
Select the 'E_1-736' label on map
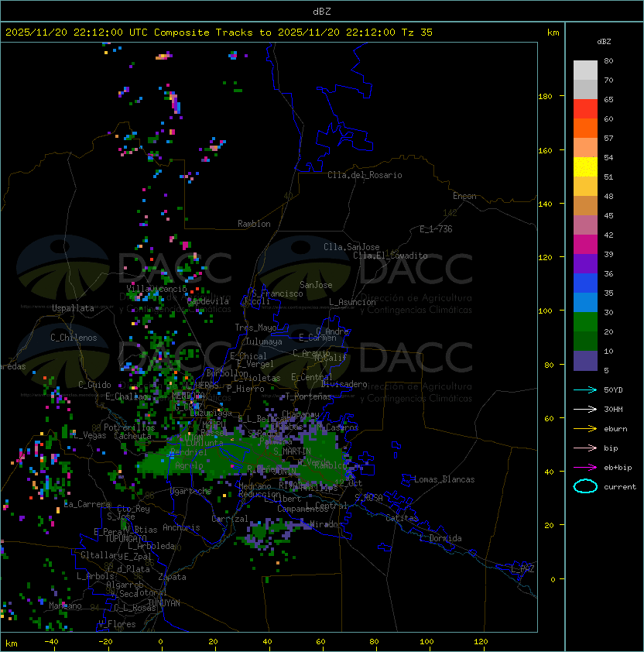[x=436, y=229]
